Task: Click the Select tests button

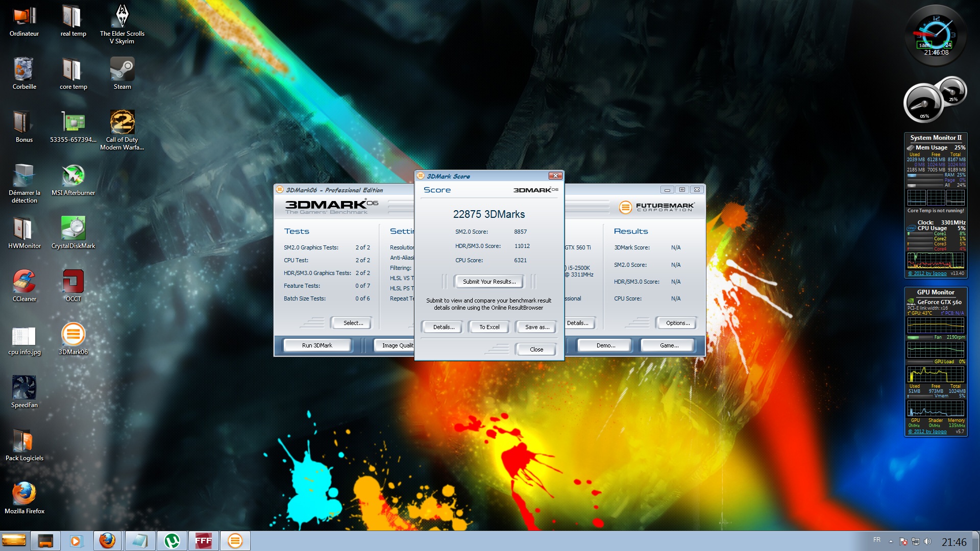Action: point(353,323)
